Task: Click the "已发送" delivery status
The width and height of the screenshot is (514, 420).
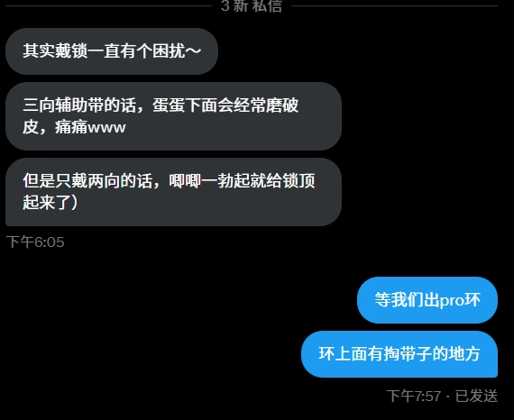Action: point(476,396)
